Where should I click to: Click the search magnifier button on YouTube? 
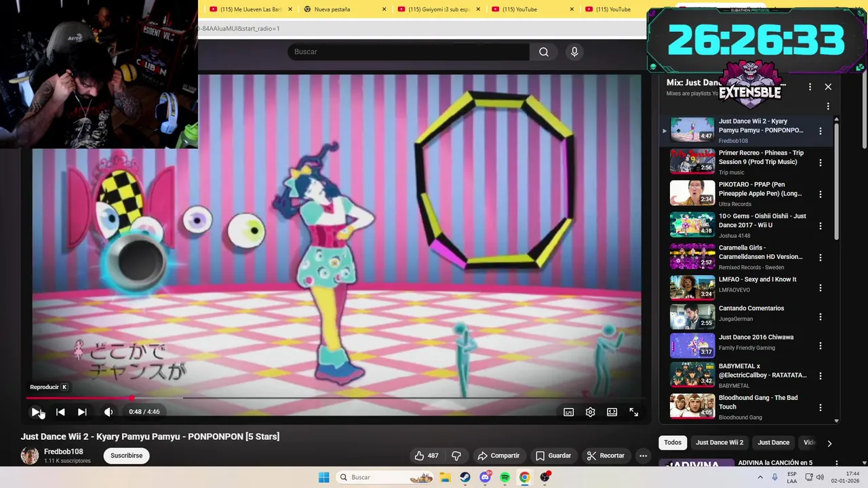click(x=544, y=52)
